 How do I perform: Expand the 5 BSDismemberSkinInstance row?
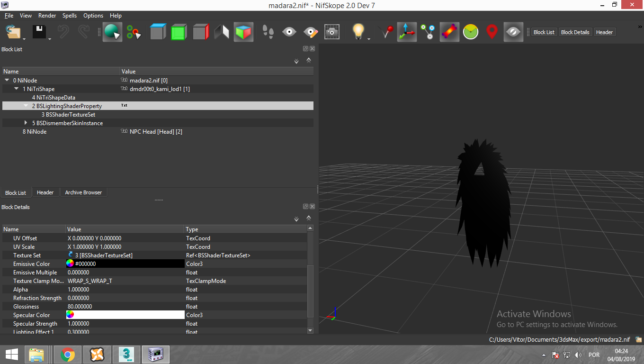[x=26, y=123]
